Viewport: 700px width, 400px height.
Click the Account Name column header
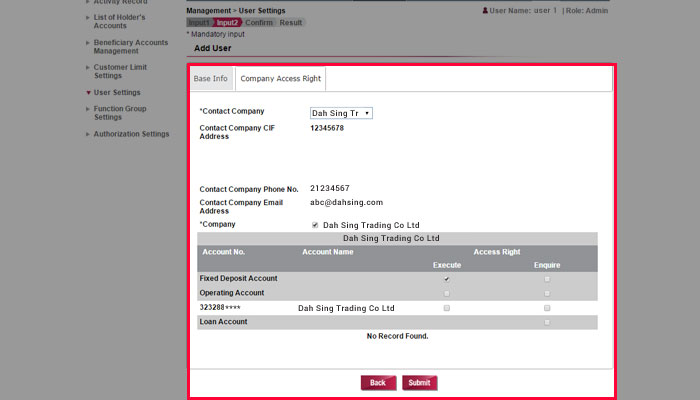(x=328, y=252)
